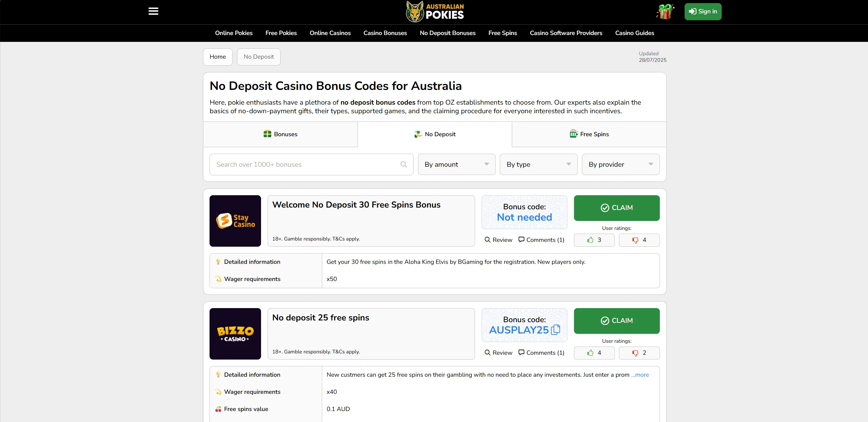Click the Sign in button
Image resolution: width=868 pixels, height=422 pixels.
703,12
